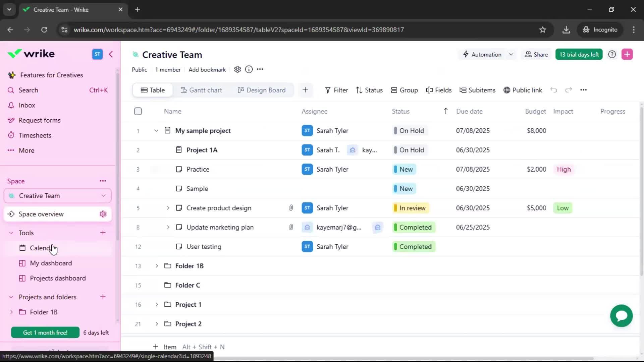The width and height of the screenshot is (644, 362).
Task: Add a new tool with Tools plus
Action: [x=103, y=233]
